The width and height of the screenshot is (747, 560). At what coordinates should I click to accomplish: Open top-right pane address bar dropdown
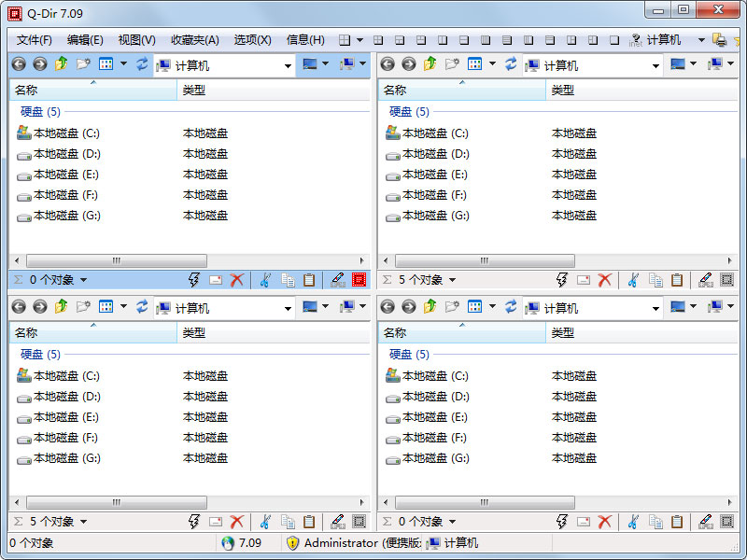point(655,65)
